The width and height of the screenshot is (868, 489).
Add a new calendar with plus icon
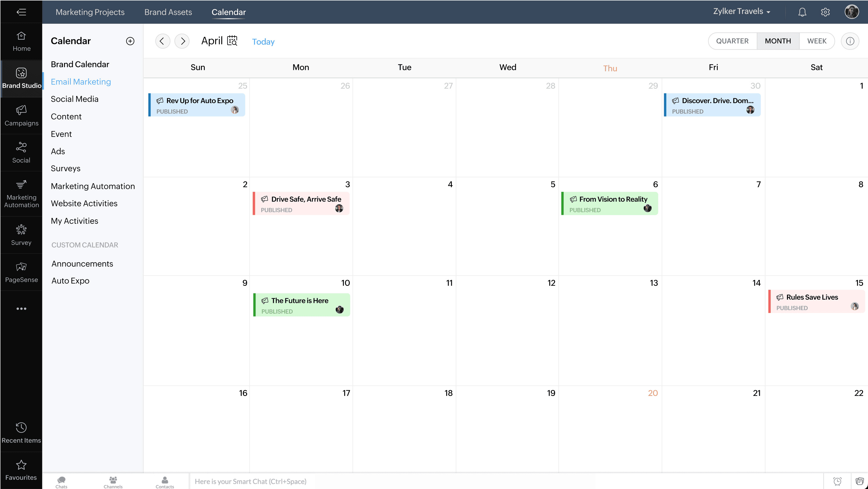pyautogui.click(x=130, y=41)
